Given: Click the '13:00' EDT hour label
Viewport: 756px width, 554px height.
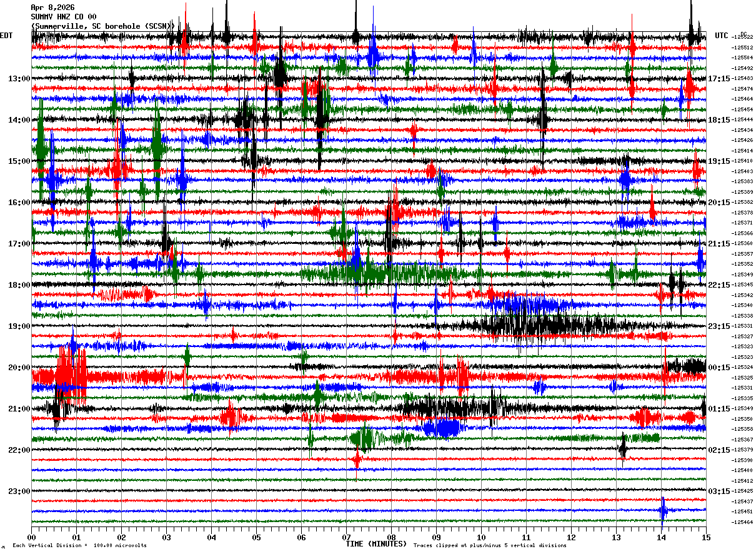Looking at the screenshot, I should 19,79.
